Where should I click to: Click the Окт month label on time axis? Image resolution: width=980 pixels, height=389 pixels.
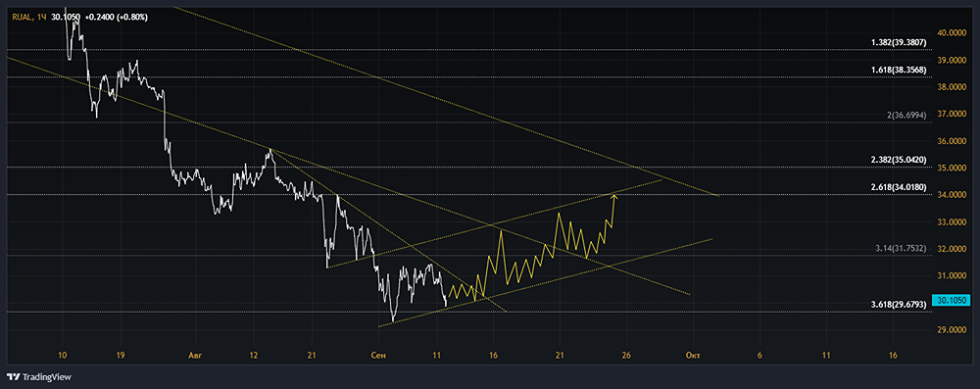[x=692, y=356]
